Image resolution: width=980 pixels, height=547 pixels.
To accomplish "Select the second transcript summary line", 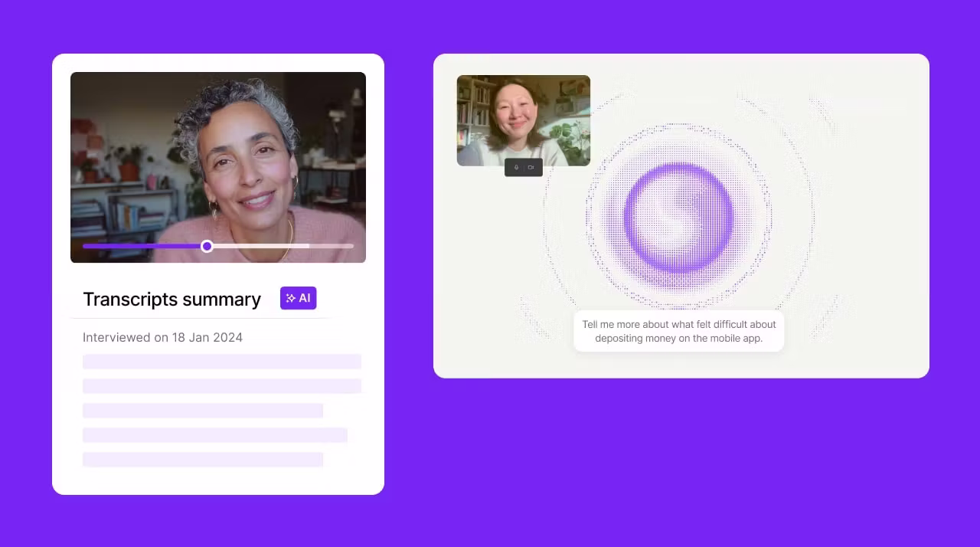I will 221,386.
